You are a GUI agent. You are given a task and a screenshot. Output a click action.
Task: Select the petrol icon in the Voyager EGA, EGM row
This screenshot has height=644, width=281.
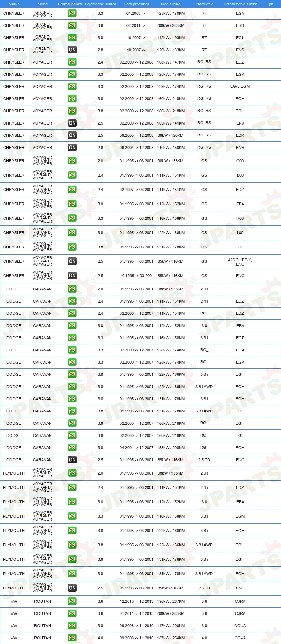[72, 87]
